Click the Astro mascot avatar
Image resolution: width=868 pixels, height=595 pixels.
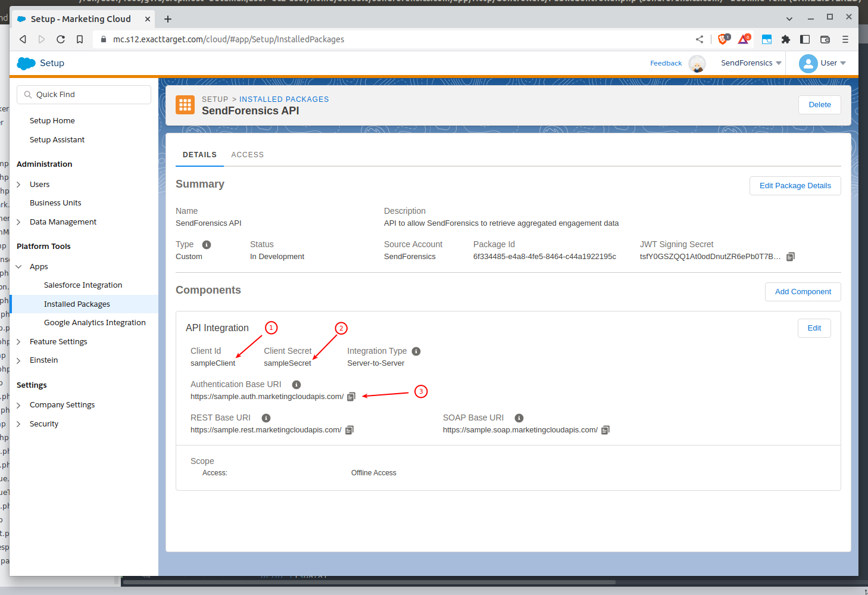(697, 63)
